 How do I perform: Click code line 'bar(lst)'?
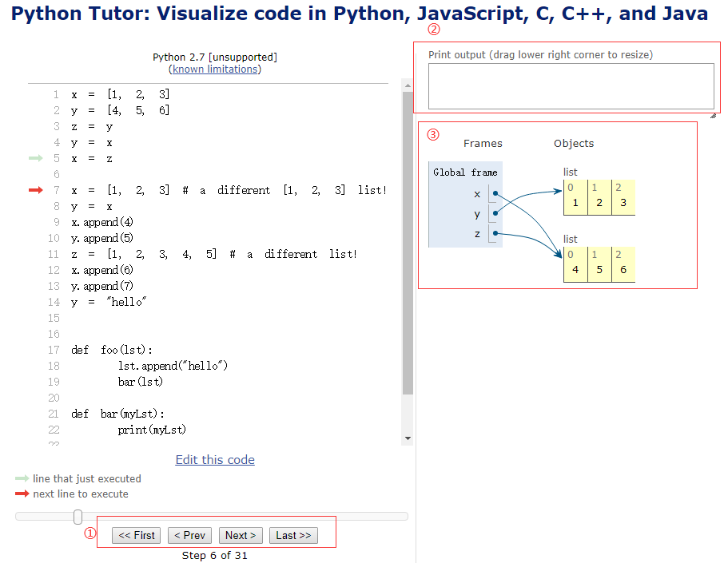(x=141, y=382)
